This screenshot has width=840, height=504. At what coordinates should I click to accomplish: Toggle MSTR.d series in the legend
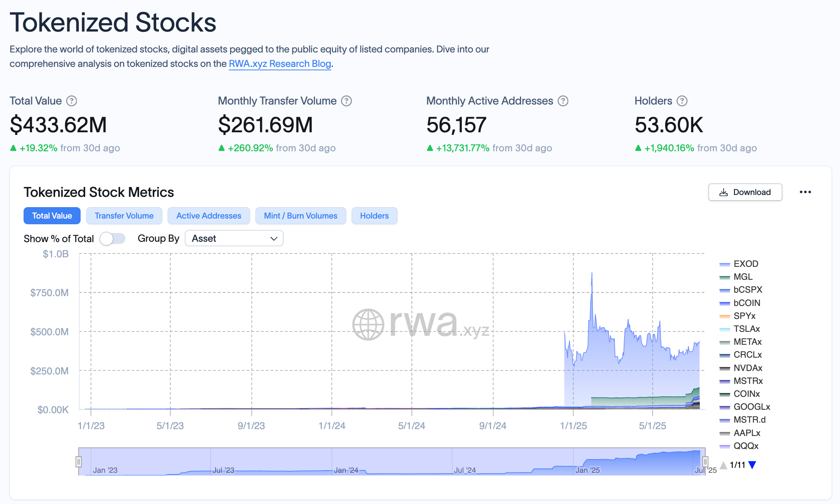point(743,420)
